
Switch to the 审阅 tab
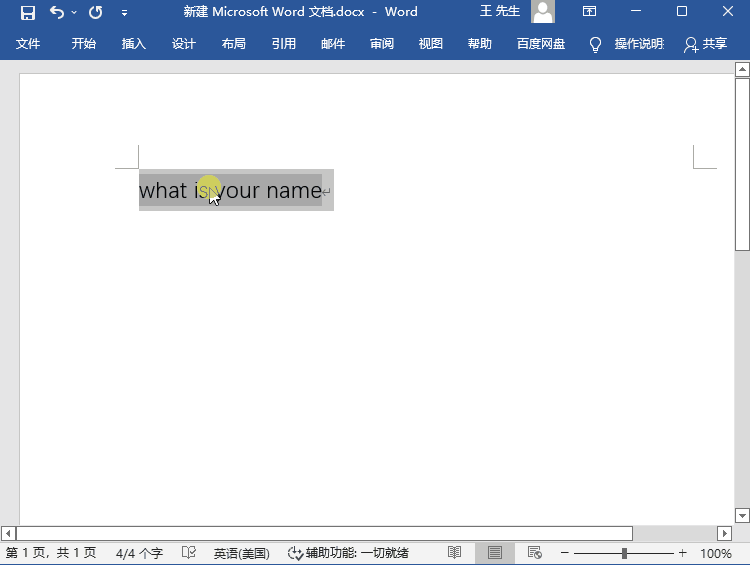pyautogui.click(x=382, y=44)
